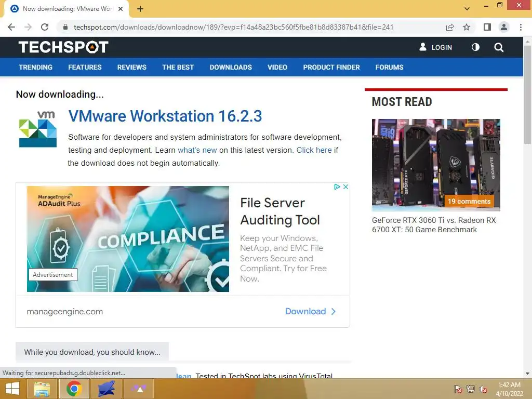This screenshot has width=532, height=399.
Task: Click the Chrome taskbar icon
Action: click(x=74, y=389)
